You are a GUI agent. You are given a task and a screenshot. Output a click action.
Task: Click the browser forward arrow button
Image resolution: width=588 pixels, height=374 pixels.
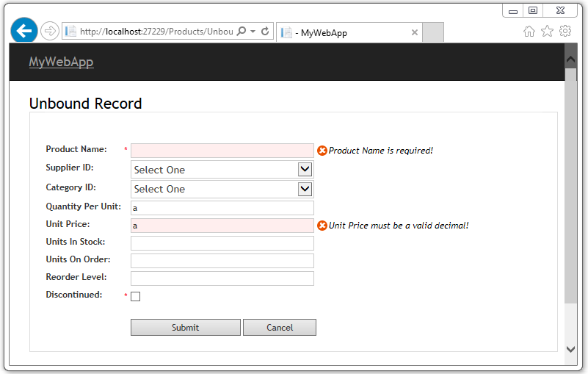coord(49,31)
